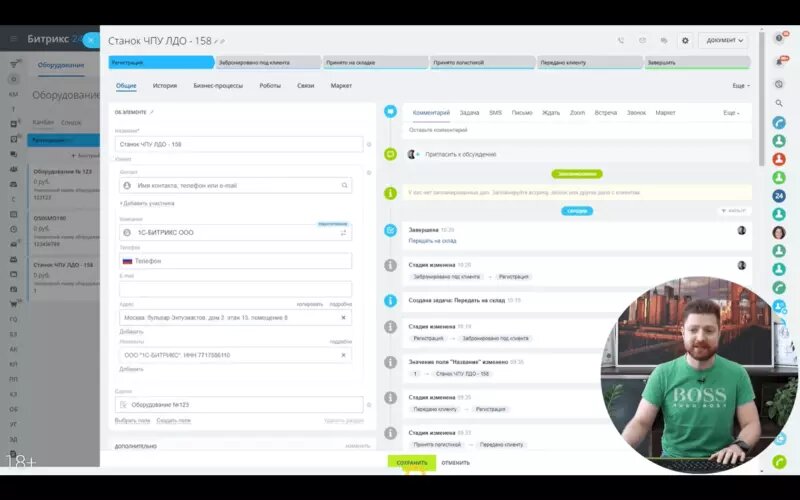Image resolution: width=800 pixels, height=500 pixels.
Task: Open the help question mark icon in right bar
Action: (779, 38)
